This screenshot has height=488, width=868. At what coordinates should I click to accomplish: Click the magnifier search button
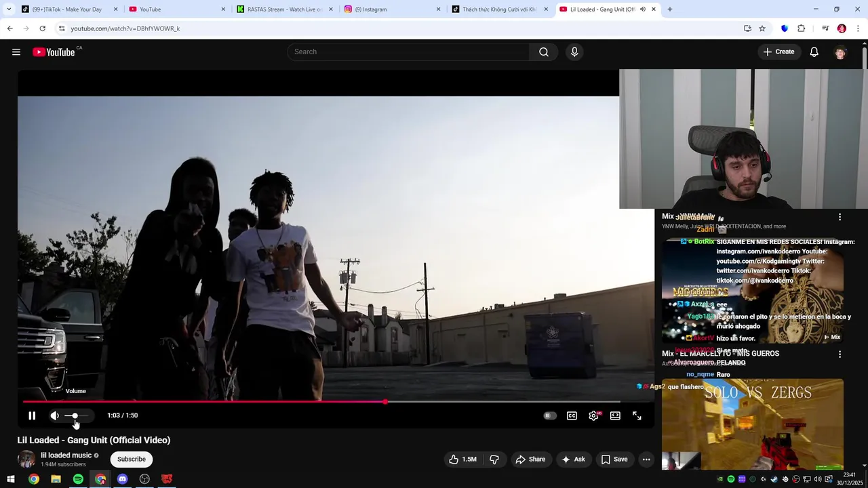pyautogui.click(x=544, y=52)
